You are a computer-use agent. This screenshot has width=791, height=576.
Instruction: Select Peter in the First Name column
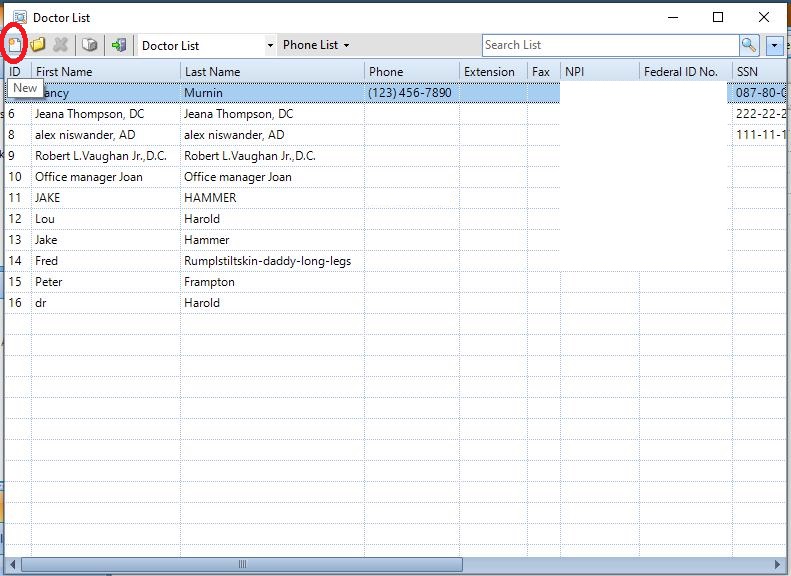click(106, 282)
